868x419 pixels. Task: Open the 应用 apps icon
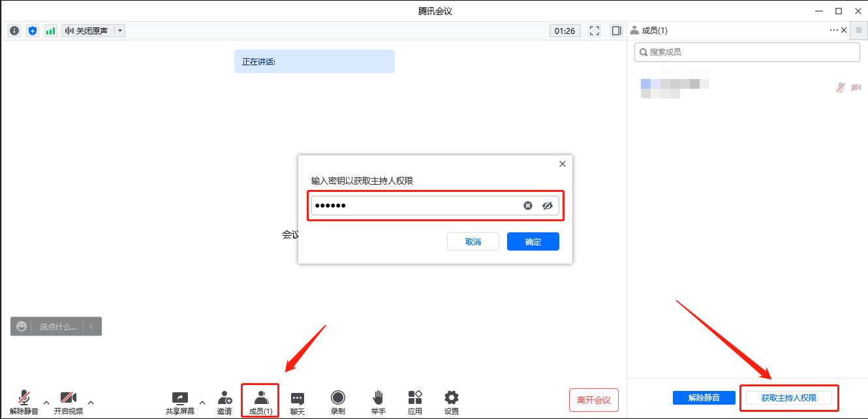coord(415,403)
